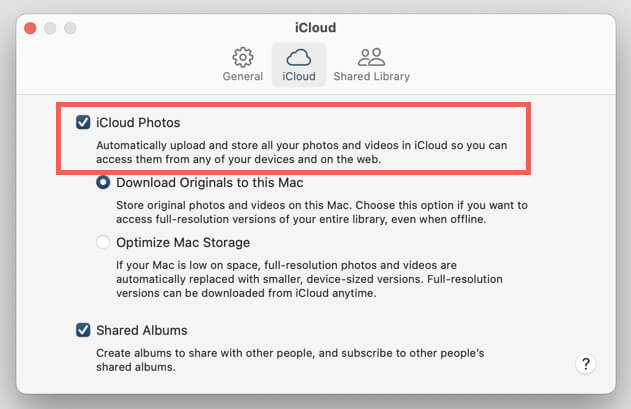Image resolution: width=631 pixels, height=409 pixels.
Task: Disable the Shared Albums checkbox
Action: 83,330
